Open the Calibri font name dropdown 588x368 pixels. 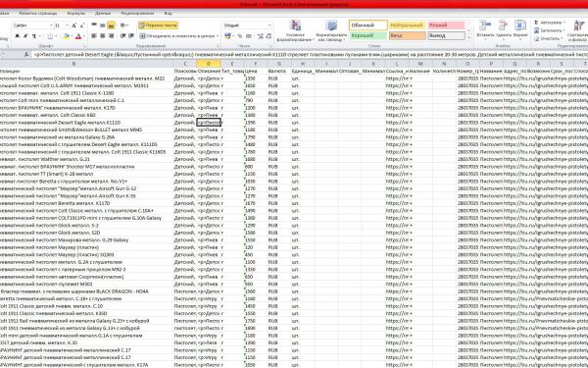point(51,26)
